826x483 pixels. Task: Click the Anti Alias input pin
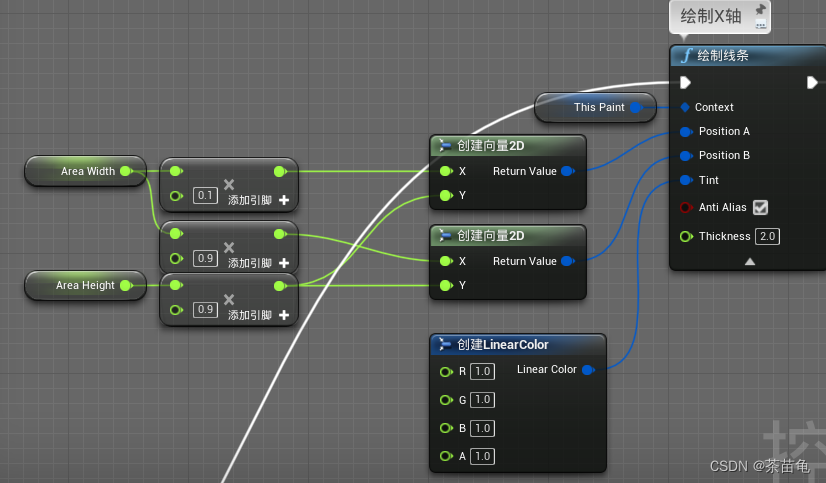tap(686, 208)
